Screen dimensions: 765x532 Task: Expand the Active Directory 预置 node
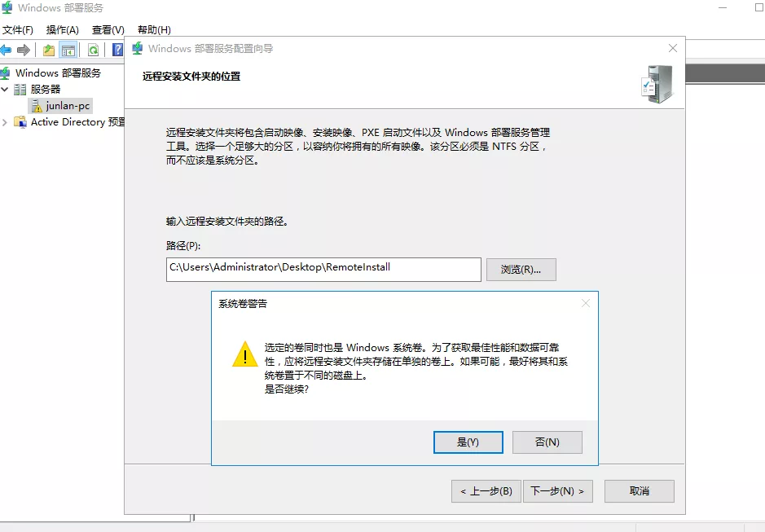tap(5, 122)
